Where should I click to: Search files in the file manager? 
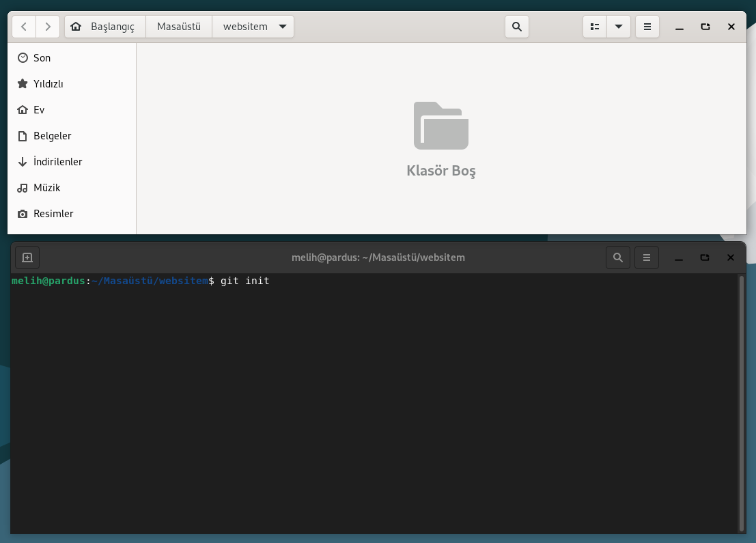[517, 27]
